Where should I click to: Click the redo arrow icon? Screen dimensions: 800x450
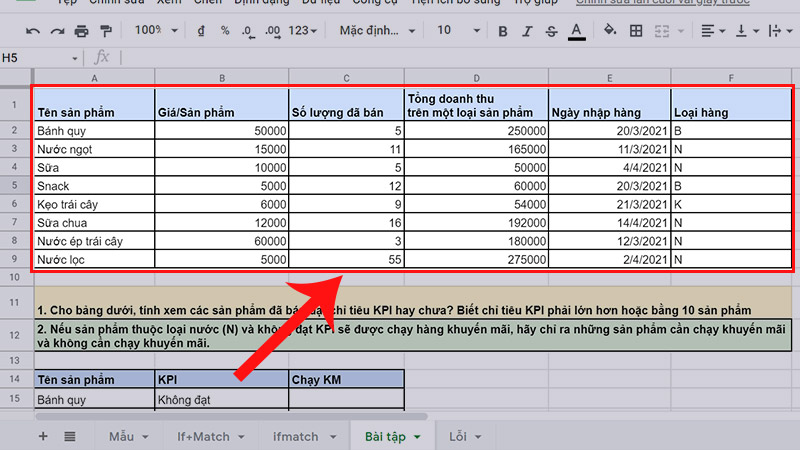tap(57, 32)
